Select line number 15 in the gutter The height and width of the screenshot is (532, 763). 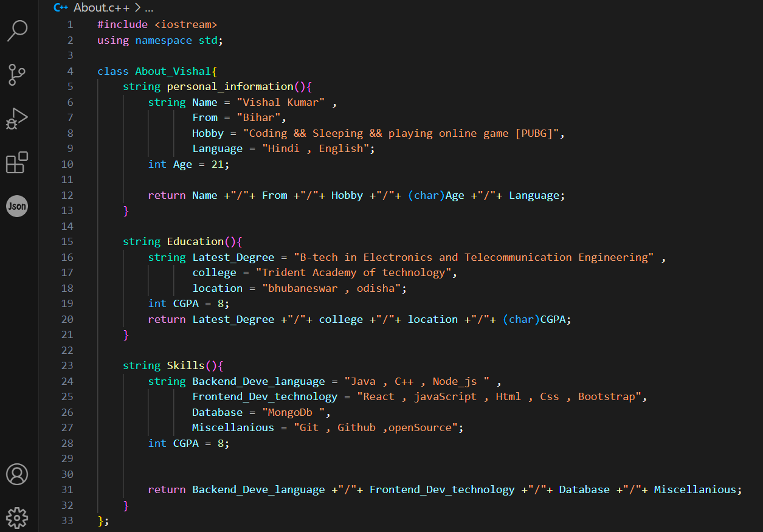(x=67, y=241)
